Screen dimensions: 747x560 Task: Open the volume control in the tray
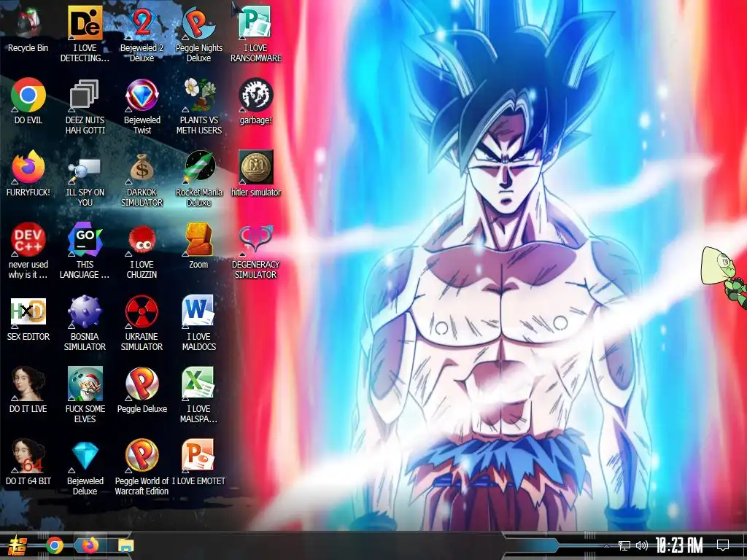click(642, 545)
